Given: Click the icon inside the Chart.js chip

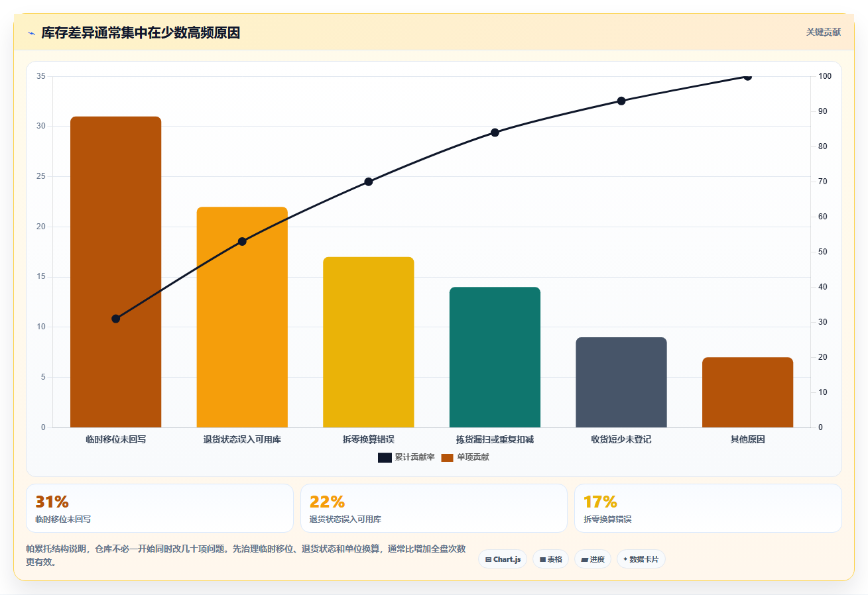Looking at the screenshot, I should coord(488,560).
